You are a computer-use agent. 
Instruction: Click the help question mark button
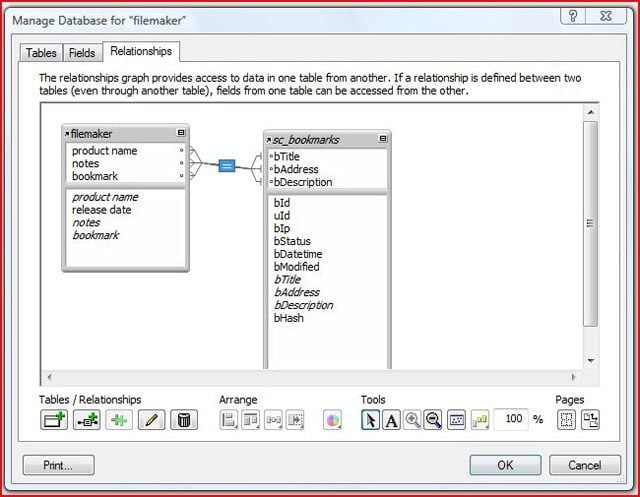click(573, 16)
